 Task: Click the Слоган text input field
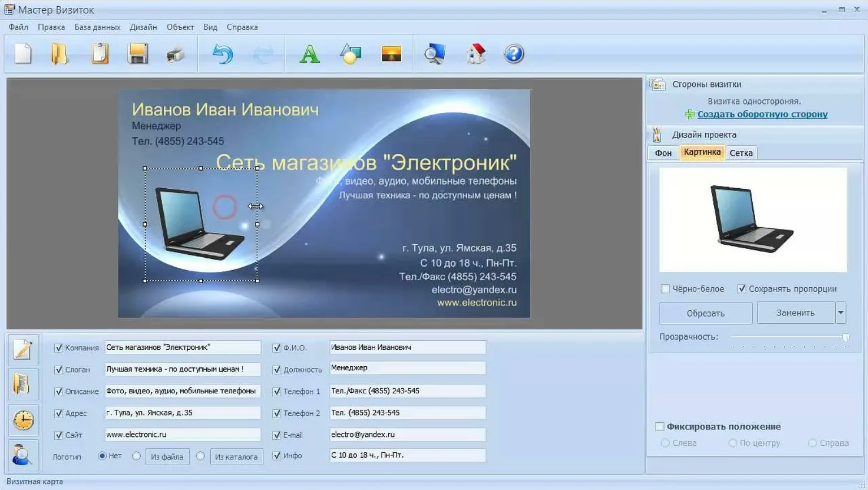coord(183,369)
